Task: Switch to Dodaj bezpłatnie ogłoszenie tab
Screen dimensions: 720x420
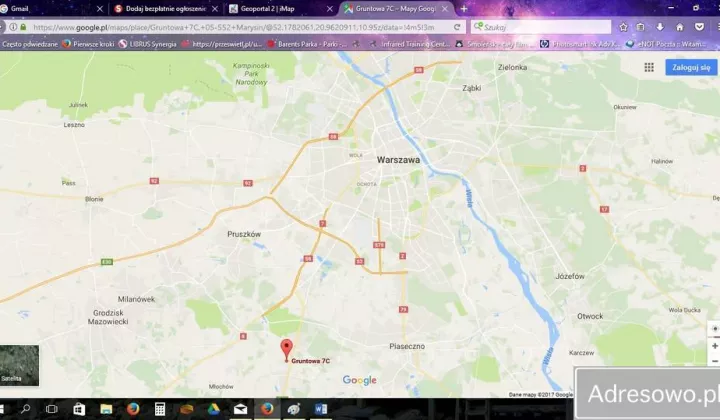Action: coord(165,9)
